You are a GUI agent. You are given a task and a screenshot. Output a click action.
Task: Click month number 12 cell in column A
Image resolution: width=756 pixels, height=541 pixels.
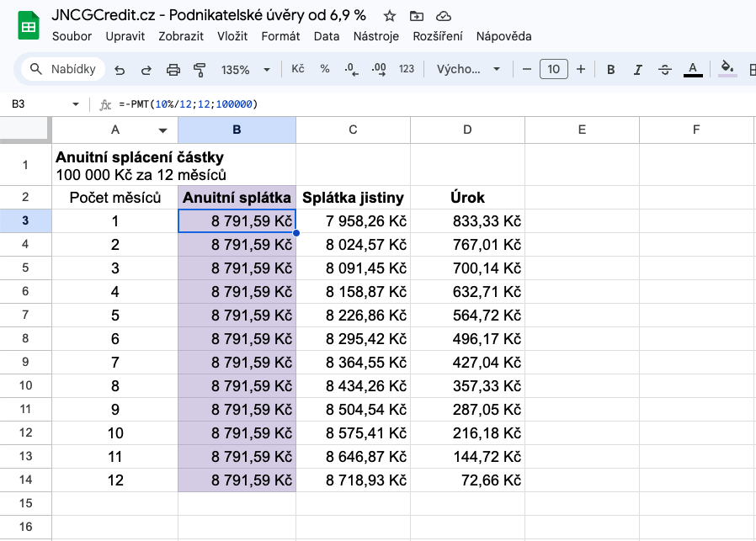[x=114, y=480]
